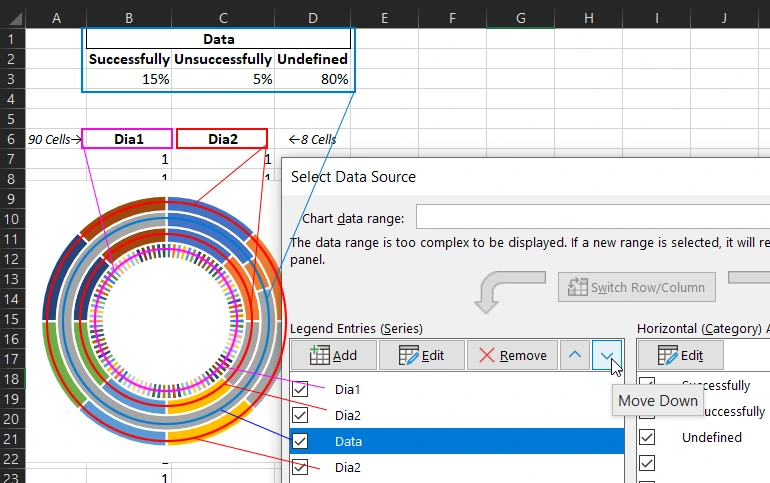770x483 pixels.
Task: Select row 3 header
Action: (12, 79)
